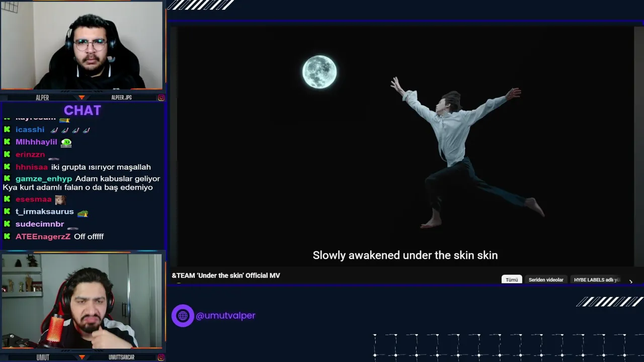This screenshot has width=644, height=362.
Task: Click the Instagram icon beside ALPEER.JPG
Action: click(x=161, y=98)
